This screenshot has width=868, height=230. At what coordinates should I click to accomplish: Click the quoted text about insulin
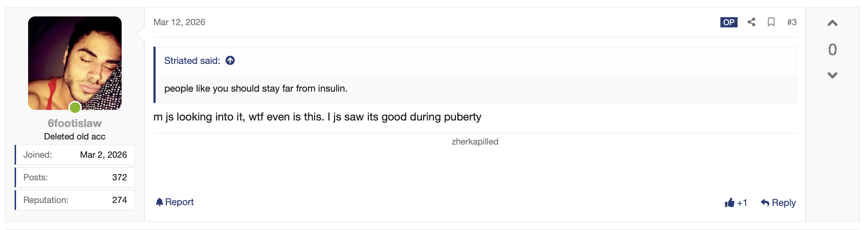pos(256,88)
